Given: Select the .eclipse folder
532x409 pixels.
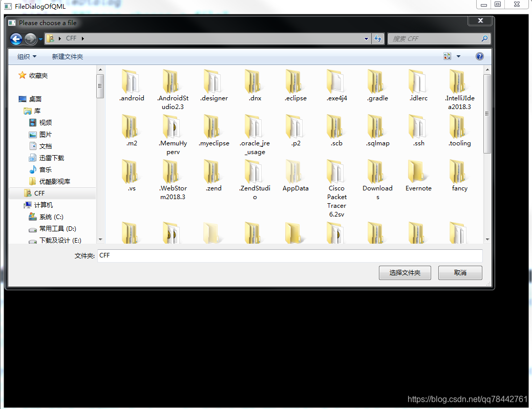Looking at the screenshot, I should (295, 86).
